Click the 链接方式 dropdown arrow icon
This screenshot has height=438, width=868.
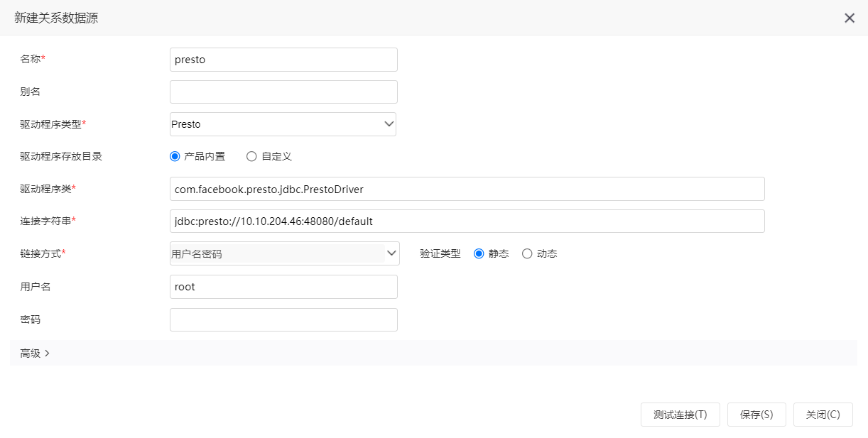pyautogui.click(x=391, y=253)
